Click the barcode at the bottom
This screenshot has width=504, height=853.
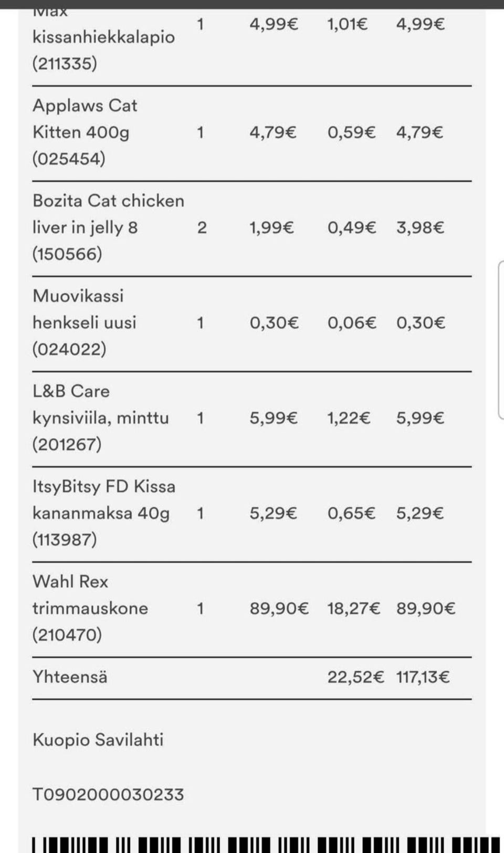point(262,844)
